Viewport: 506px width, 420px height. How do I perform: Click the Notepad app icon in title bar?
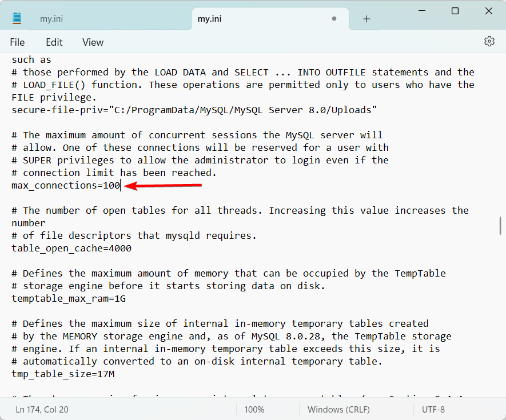pos(17,18)
